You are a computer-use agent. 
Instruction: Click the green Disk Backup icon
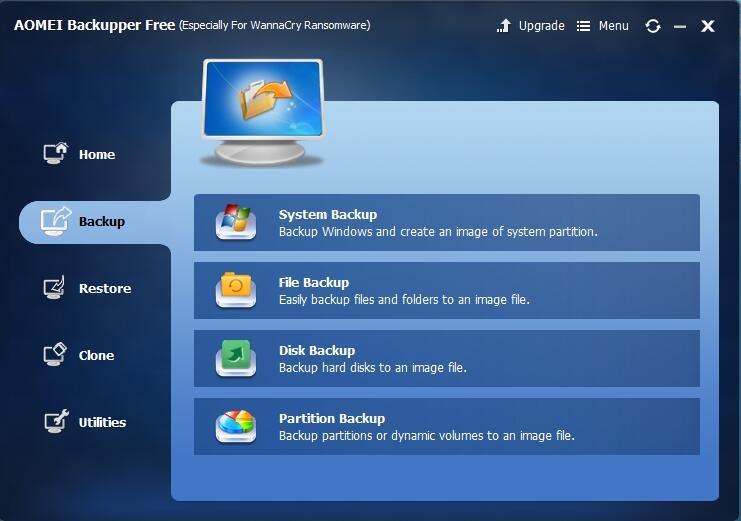pyautogui.click(x=236, y=358)
